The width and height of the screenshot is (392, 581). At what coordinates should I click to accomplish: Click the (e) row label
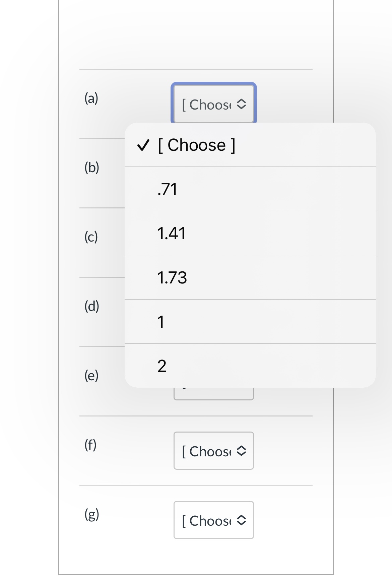tap(91, 376)
